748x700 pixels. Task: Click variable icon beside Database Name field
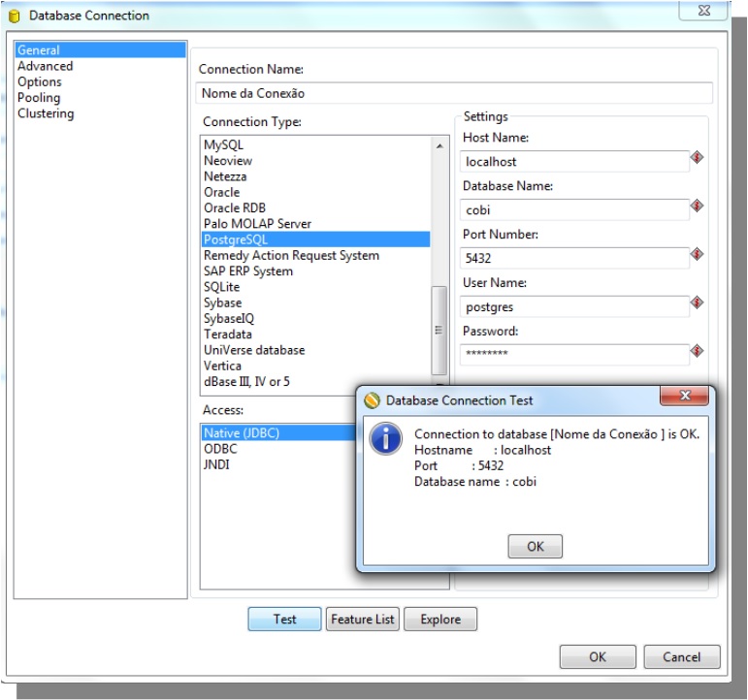pyautogui.click(x=697, y=207)
